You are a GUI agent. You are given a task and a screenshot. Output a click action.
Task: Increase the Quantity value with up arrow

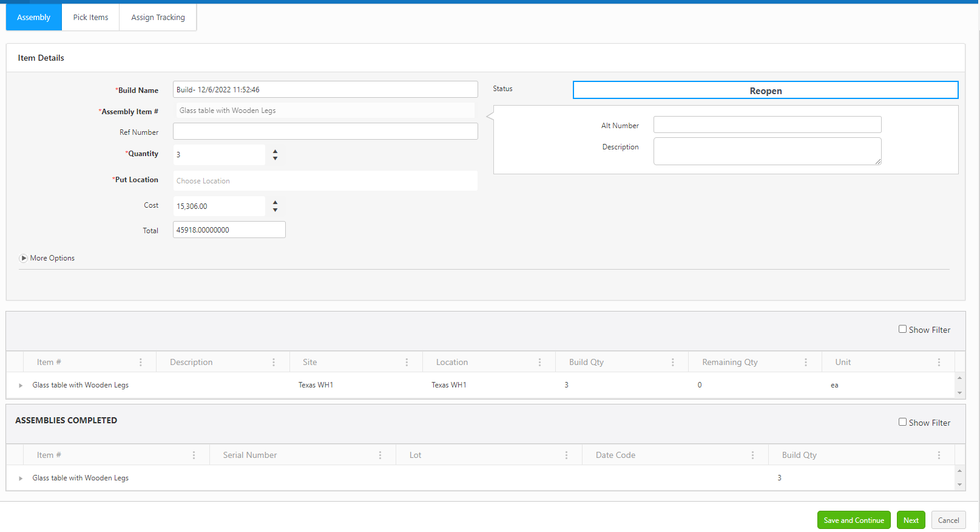coord(275,151)
